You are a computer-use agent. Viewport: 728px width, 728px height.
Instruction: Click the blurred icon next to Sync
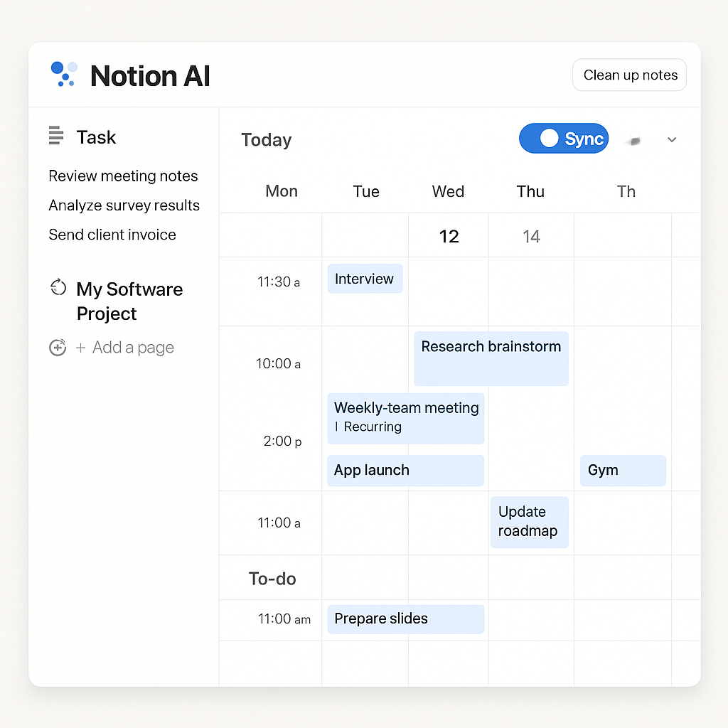[633, 141]
